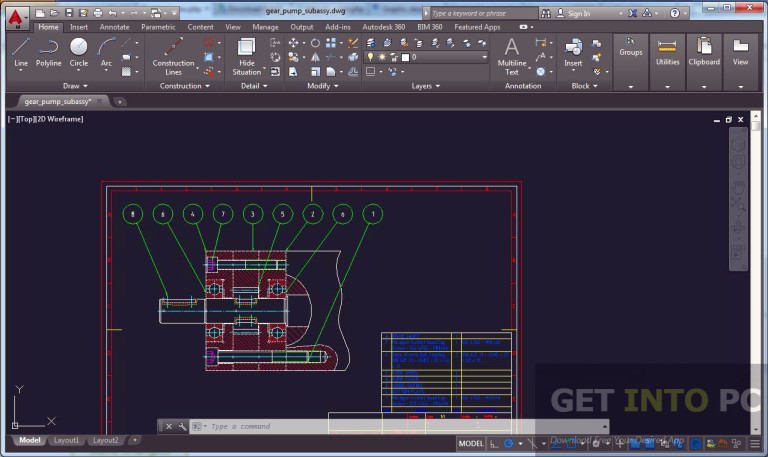This screenshot has width=768, height=457.
Task: Click the search binoculars icon
Action: point(546,14)
